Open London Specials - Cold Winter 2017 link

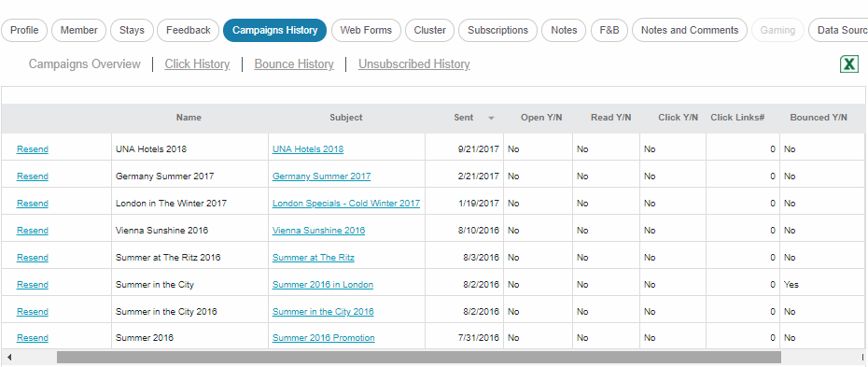coord(346,204)
